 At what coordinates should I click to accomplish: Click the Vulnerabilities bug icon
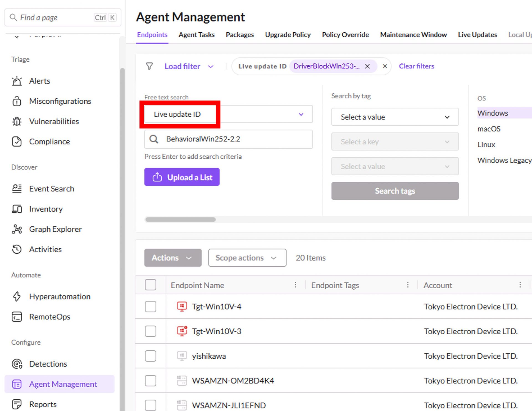pos(17,121)
